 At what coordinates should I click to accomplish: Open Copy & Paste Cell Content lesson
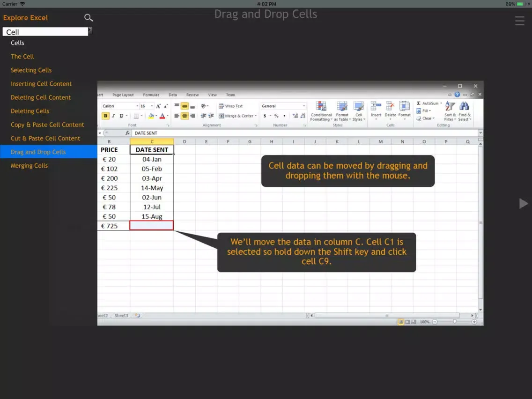[47, 125]
